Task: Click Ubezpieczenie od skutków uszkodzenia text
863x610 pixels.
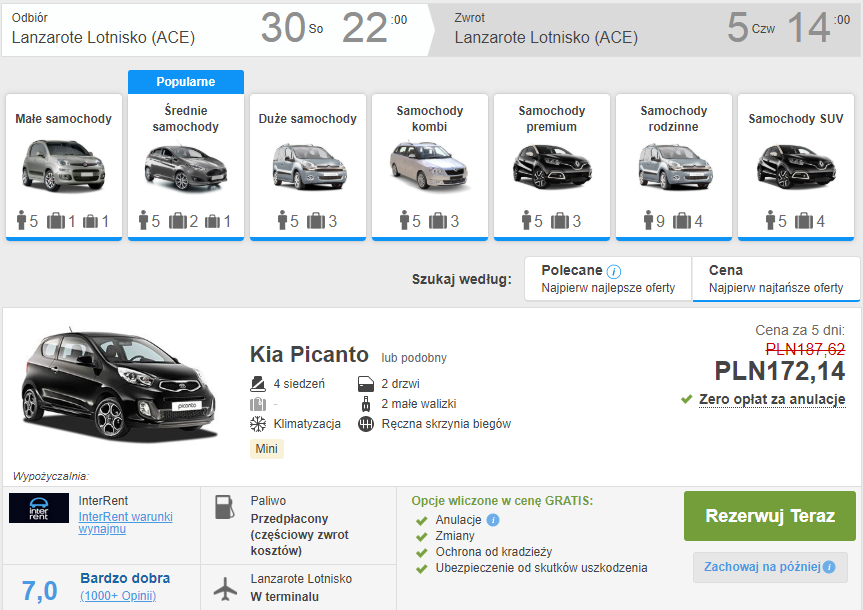Action: [542, 568]
